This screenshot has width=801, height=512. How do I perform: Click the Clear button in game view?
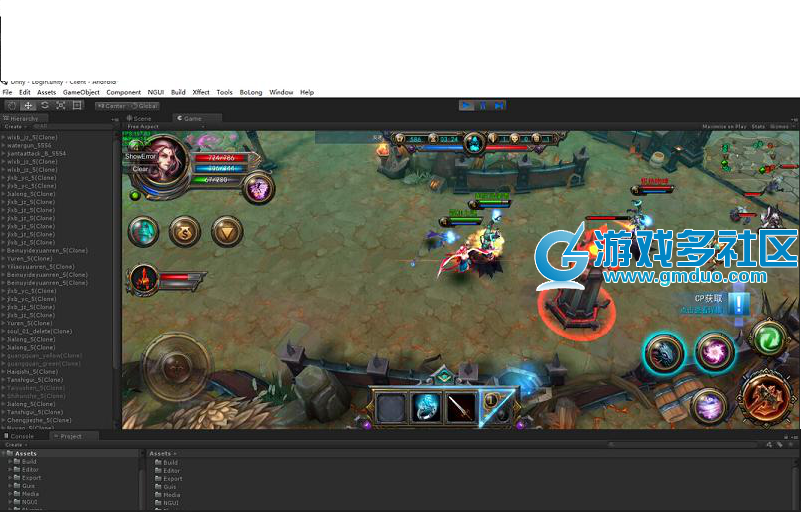coord(140,169)
